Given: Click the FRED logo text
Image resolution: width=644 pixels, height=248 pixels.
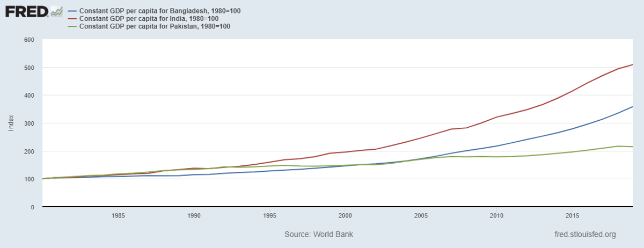Looking at the screenshot, I should click(27, 11).
